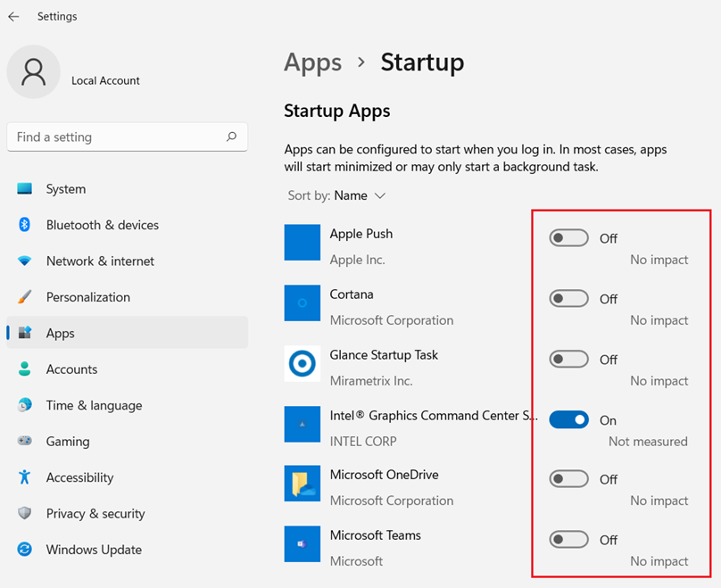Click the Bluetooth & devices icon
Viewport: 721px width, 588px height.
point(25,225)
